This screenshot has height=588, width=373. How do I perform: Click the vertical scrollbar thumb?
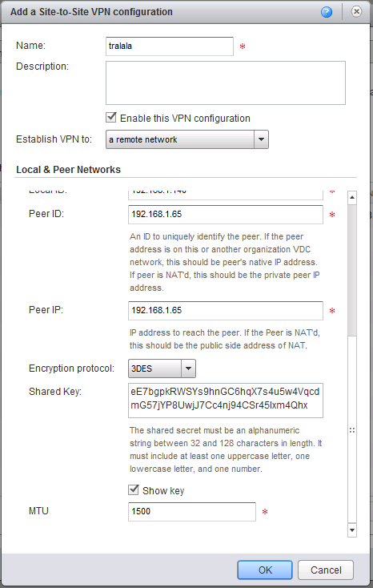tap(352, 270)
